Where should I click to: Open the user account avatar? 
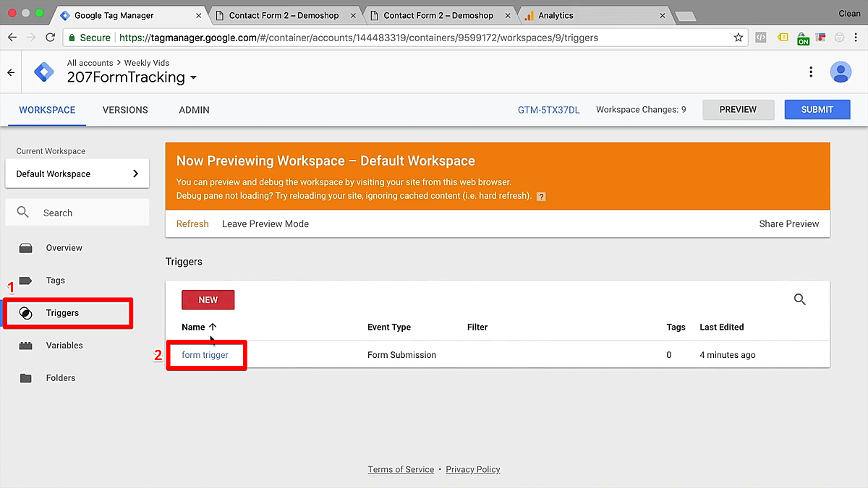841,72
